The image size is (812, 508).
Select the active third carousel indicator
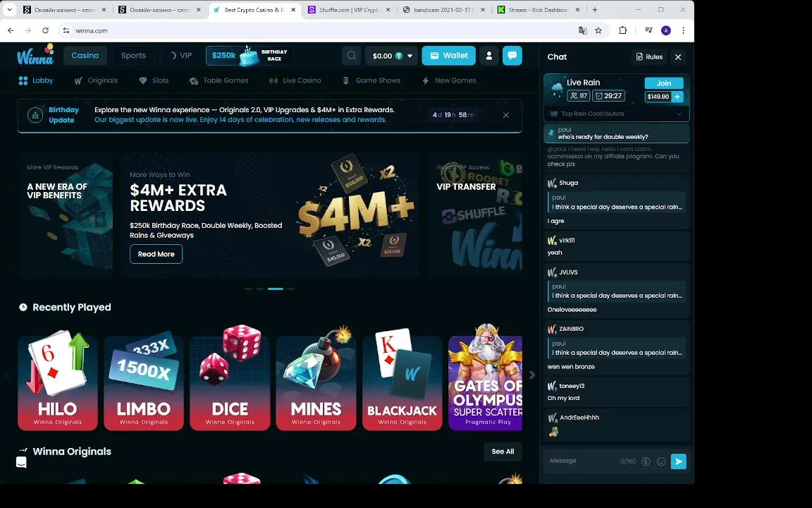[276, 289]
